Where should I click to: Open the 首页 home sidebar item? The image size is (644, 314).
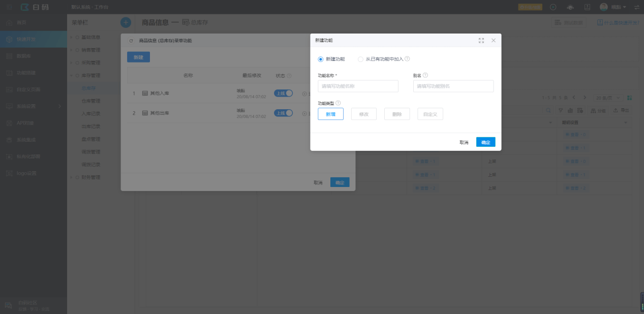coord(34,22)
